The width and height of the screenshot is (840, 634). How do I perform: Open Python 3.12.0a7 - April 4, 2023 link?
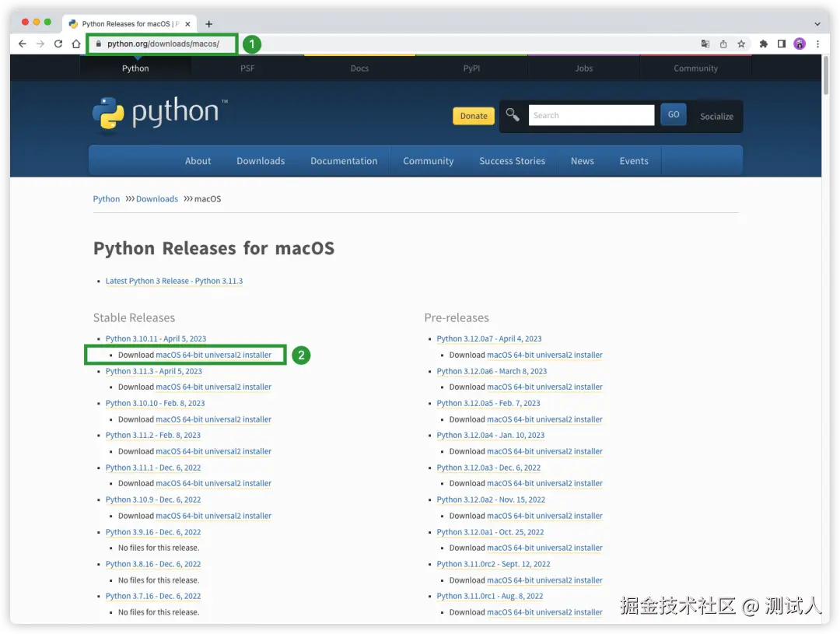point(489,338)
